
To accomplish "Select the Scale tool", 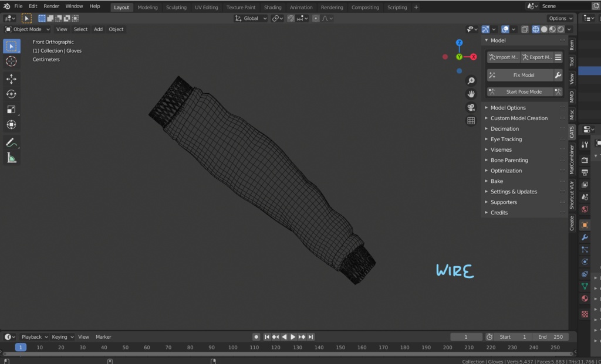I will [12, 109].
